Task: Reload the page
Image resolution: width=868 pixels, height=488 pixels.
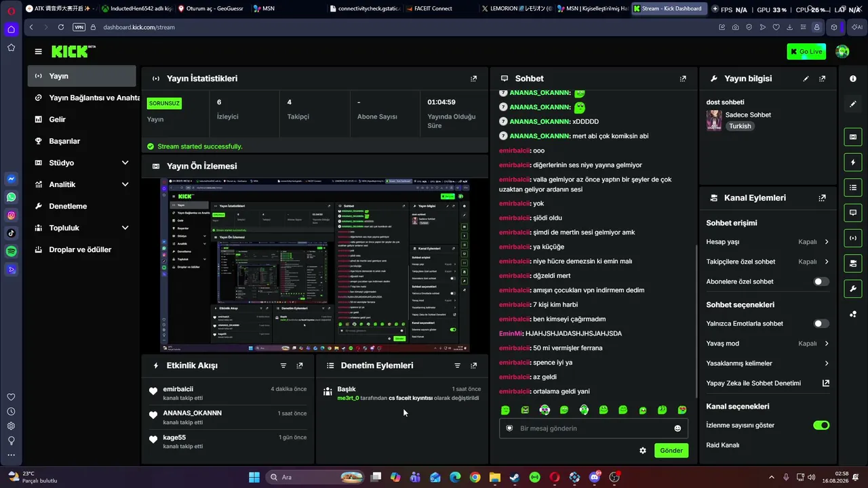Action: (x=61, y=27)
